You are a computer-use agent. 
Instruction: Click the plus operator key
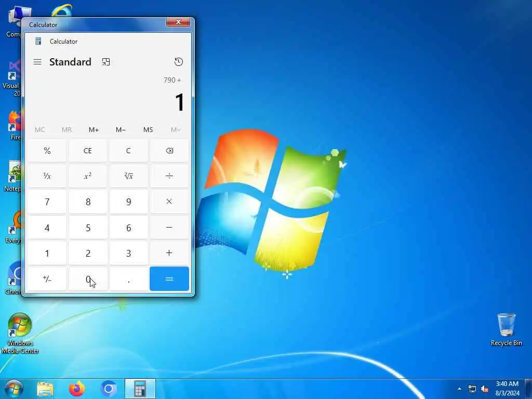(169, 253)
